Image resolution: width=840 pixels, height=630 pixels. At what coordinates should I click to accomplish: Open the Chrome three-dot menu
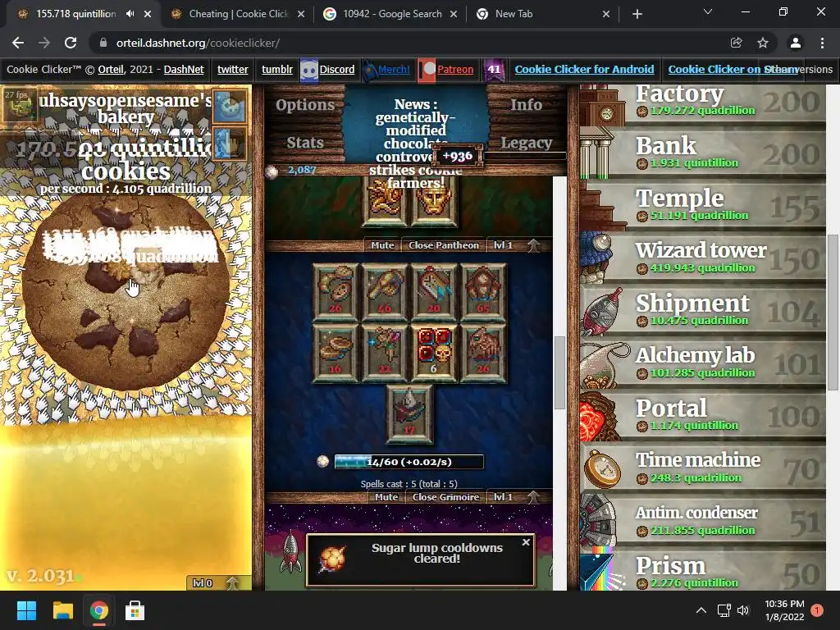[x=822, y=43]
